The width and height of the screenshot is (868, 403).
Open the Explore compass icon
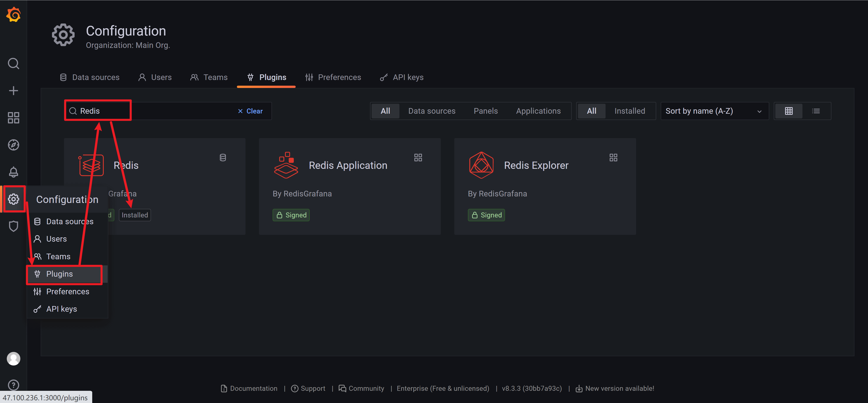tap(14, 145)
